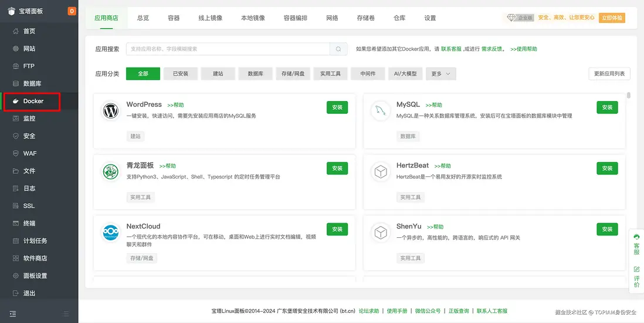Image resolution: width=644 pixels, height=323 pixels.
Task: Open the floating 客服 support widget
Action: pos(636,245)
